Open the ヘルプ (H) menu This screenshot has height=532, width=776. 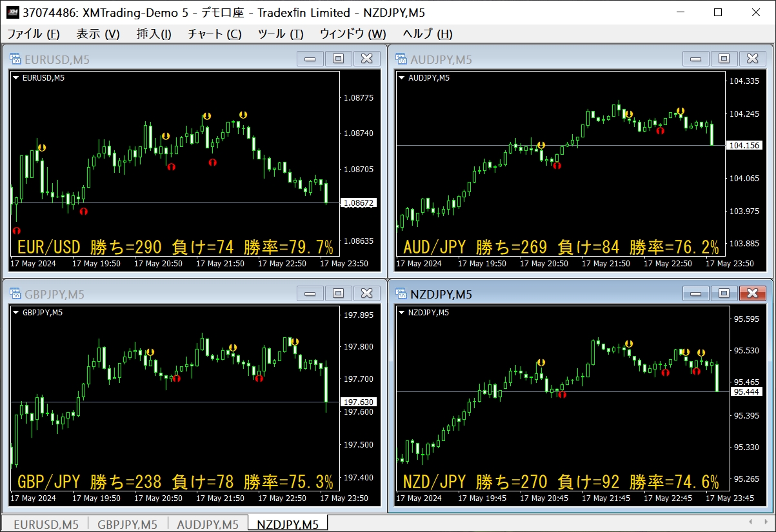click(x=428, y=34)
